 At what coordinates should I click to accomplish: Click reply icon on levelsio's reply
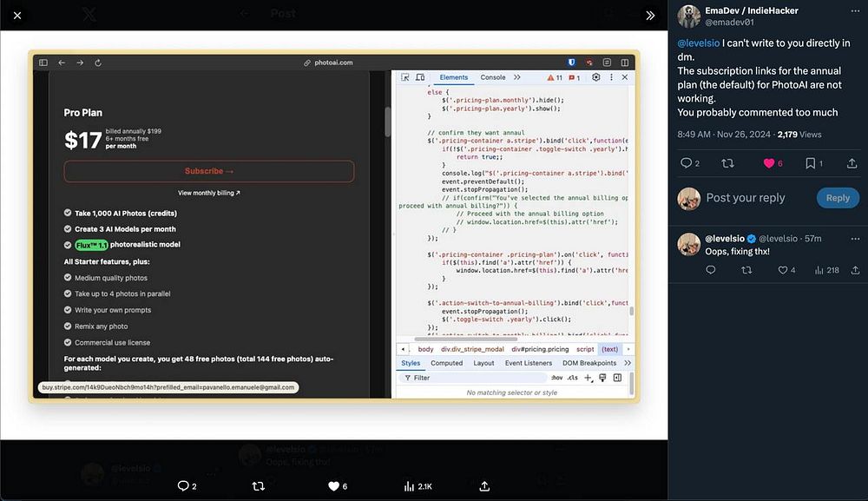710,270
